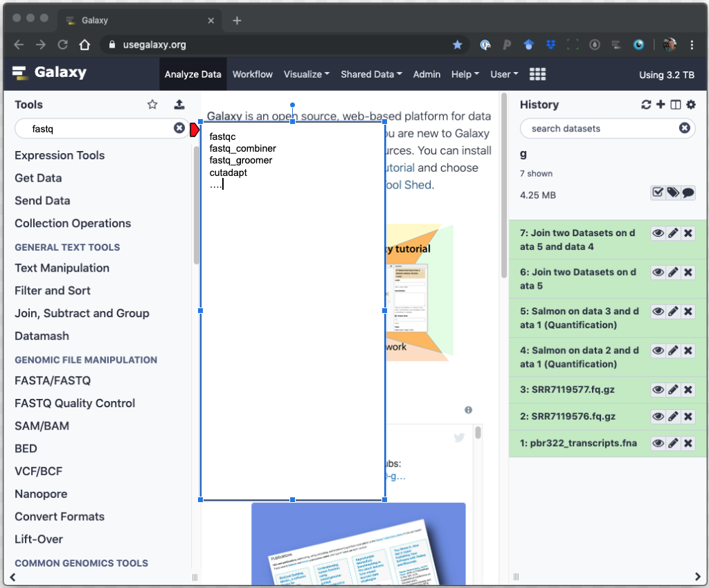The height and width of the screenshot is (588, 709).
Task: Click the tools panel vertical scrollbar
Action: (196, 204)
